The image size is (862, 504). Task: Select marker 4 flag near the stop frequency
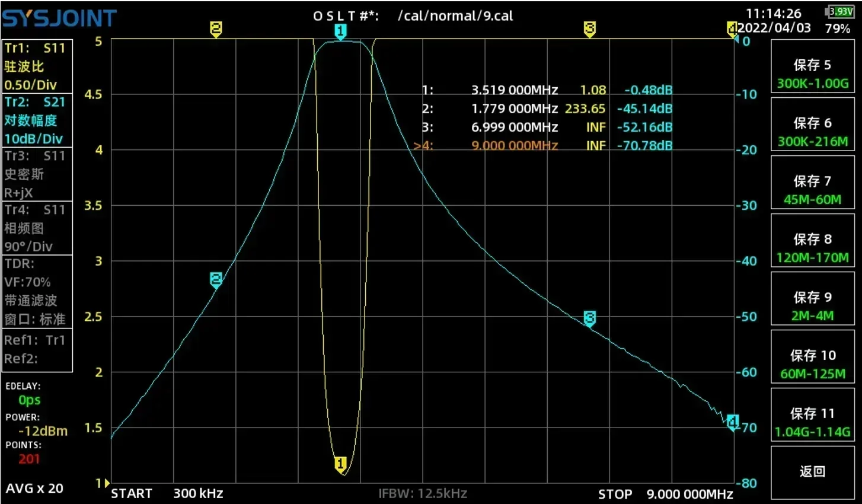[733, 422]
